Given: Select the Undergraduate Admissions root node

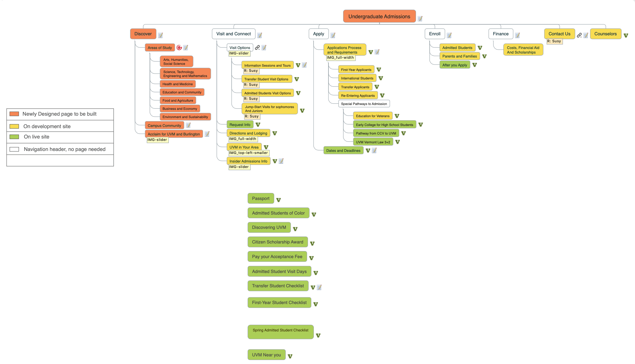Looking at the screenshot, I should pyautogui.click(x=379, y=16).
